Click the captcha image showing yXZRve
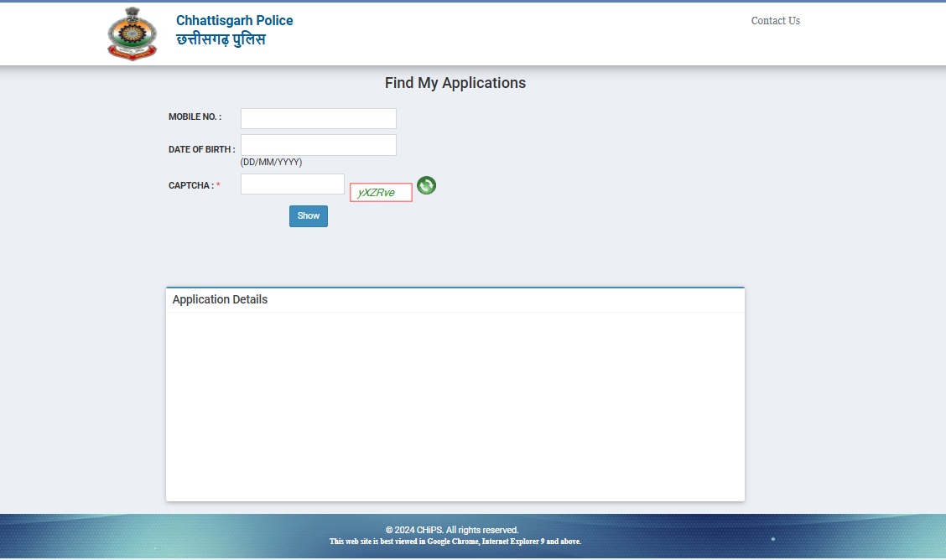This screenshot has height=560, width=946. [x=381, y=193]
